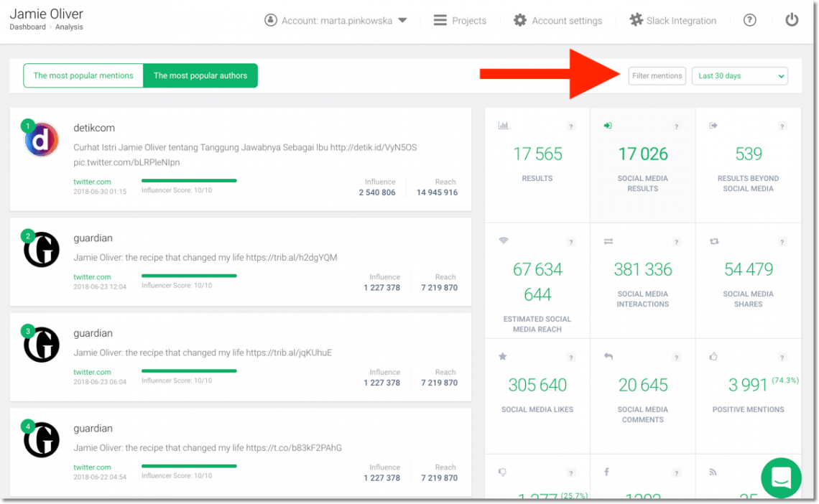Click the rank 2 guardian avatar

(41, 249)
